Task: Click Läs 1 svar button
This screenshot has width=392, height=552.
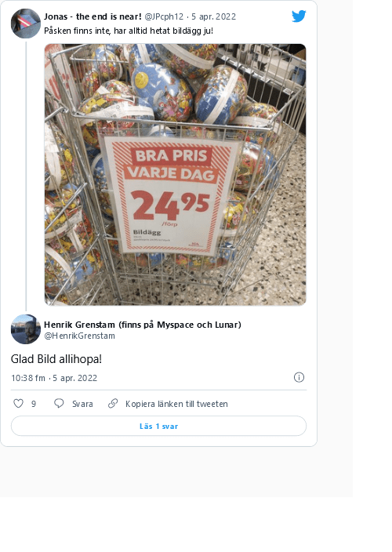Action: [158, 426]
